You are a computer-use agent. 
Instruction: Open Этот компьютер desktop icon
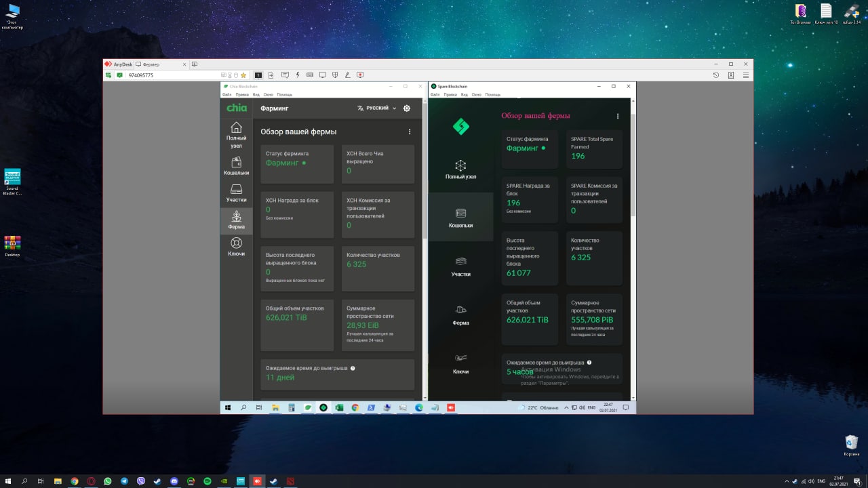(12, 16)
